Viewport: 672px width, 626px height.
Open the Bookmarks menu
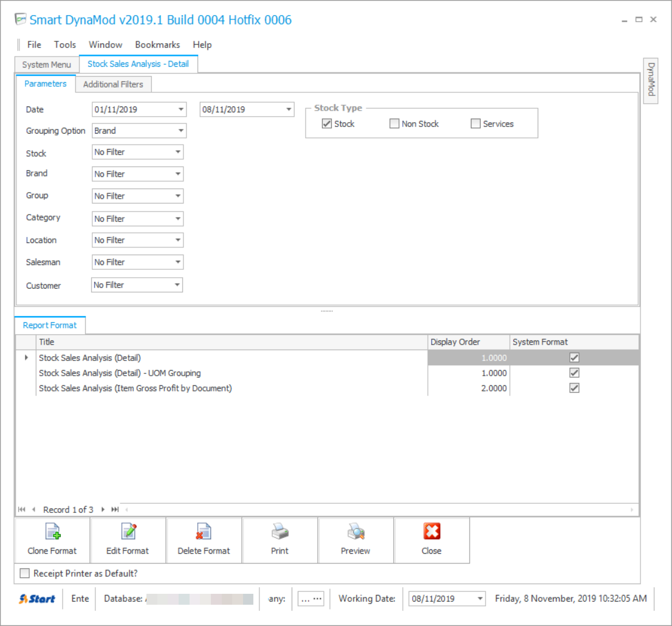click(x=157, y=44)
